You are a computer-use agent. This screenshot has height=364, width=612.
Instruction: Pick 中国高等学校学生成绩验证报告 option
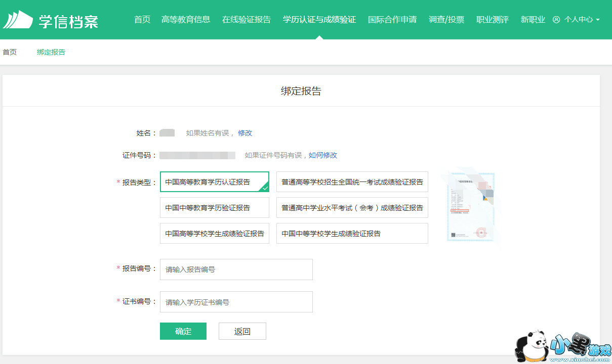tap(214, 234)
